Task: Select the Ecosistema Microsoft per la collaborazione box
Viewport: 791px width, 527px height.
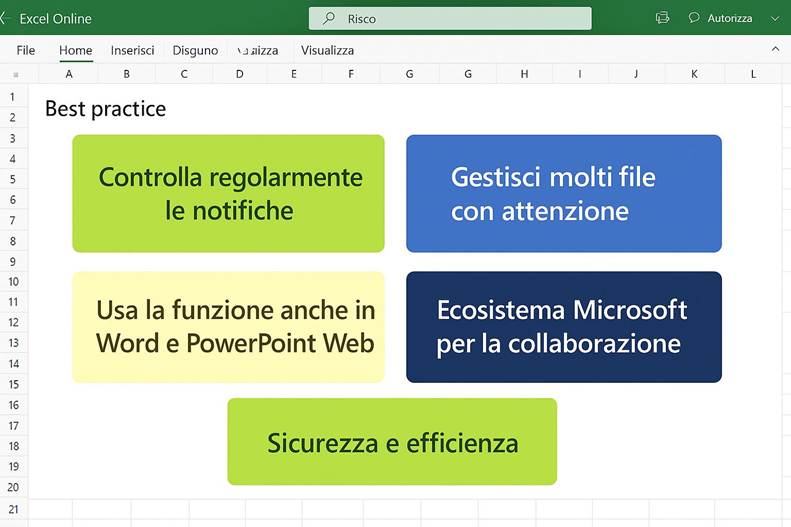Action: [564, 327]
